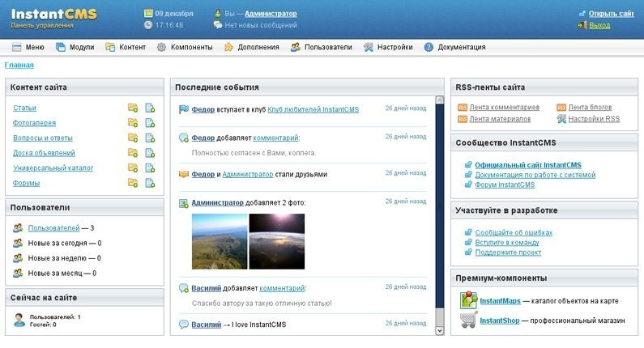Click the RSS icon beside Лента комментариев

[463, 108]
